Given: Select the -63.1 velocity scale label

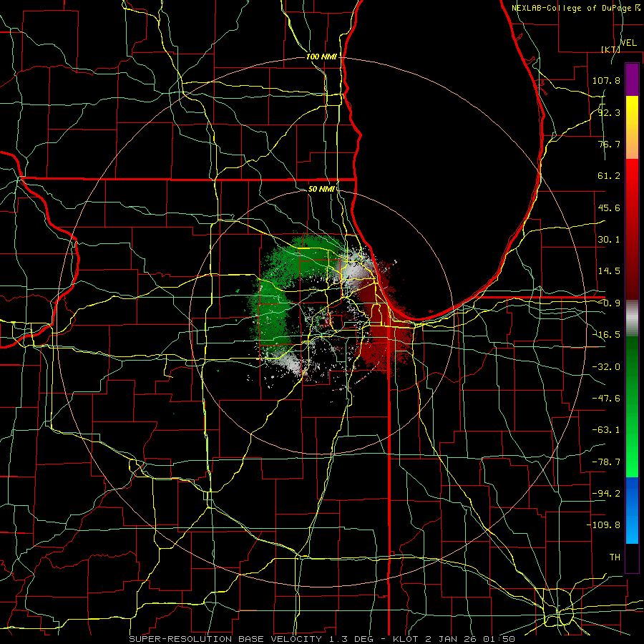Looking at the screenshot, I should click(x=606, y=430).
